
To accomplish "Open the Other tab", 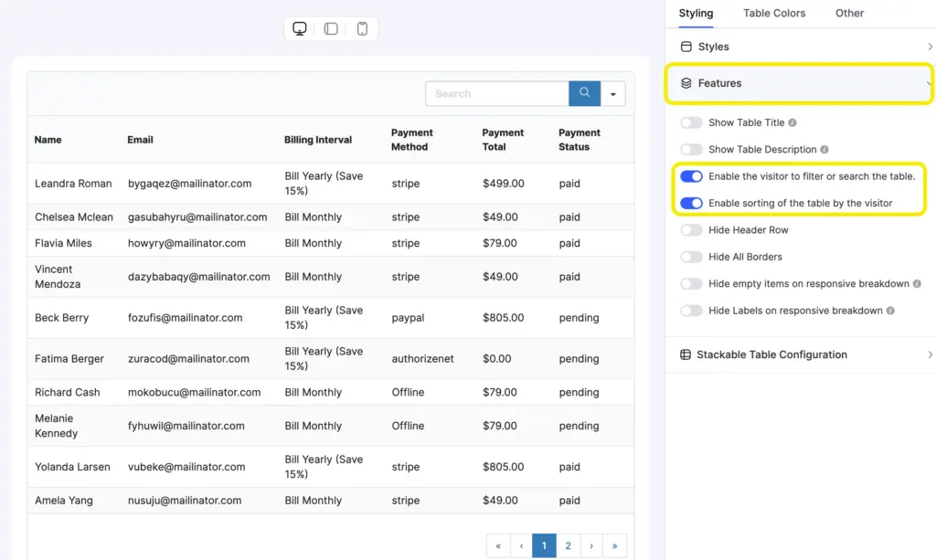I will coord(849,13).
